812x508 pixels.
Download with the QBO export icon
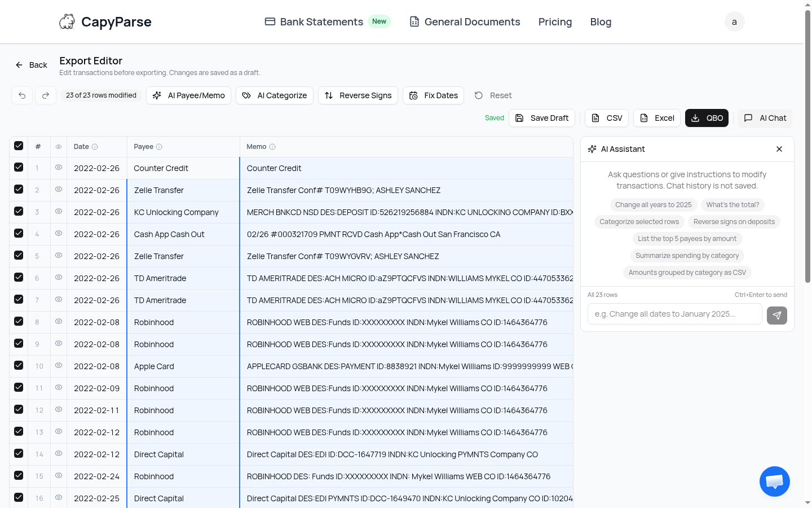pos(694,118)
